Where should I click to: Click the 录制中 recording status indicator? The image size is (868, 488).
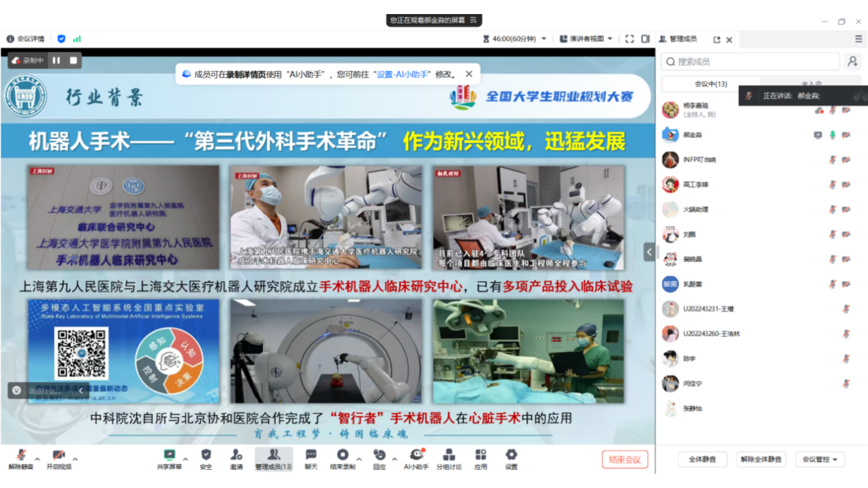(28, 60)
